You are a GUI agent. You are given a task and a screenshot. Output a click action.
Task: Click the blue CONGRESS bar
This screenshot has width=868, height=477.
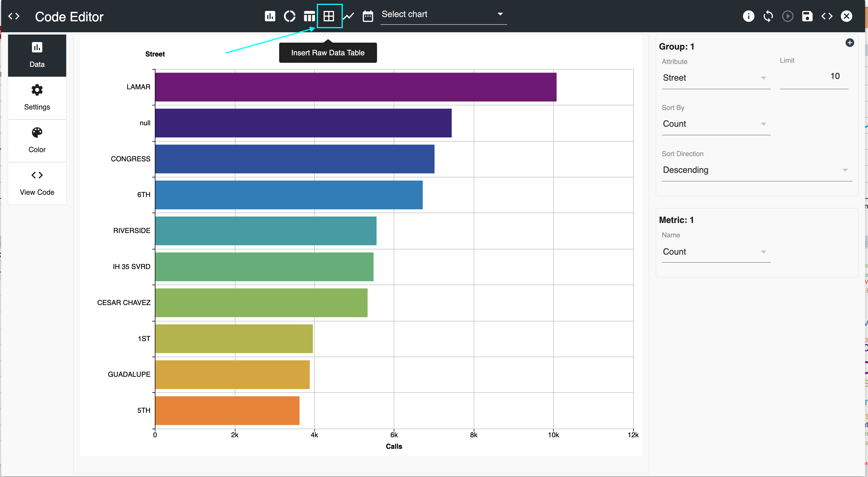[x=294, y=159]
